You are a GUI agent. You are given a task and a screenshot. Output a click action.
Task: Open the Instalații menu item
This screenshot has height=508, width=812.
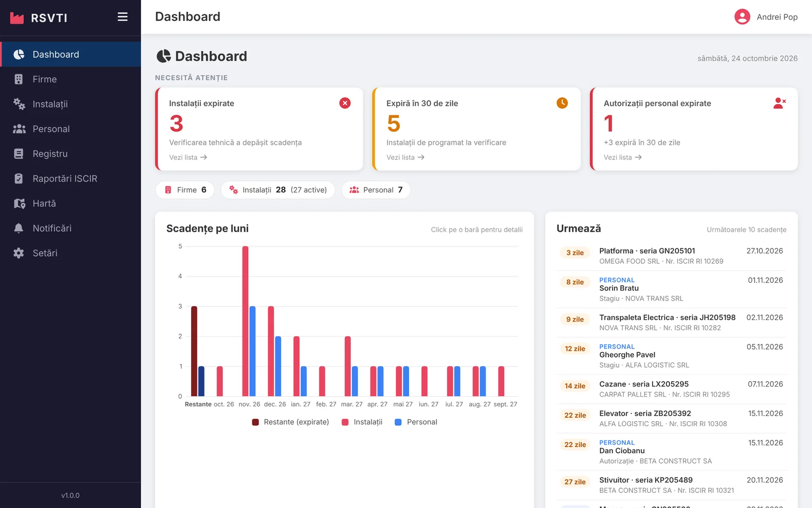71,104
